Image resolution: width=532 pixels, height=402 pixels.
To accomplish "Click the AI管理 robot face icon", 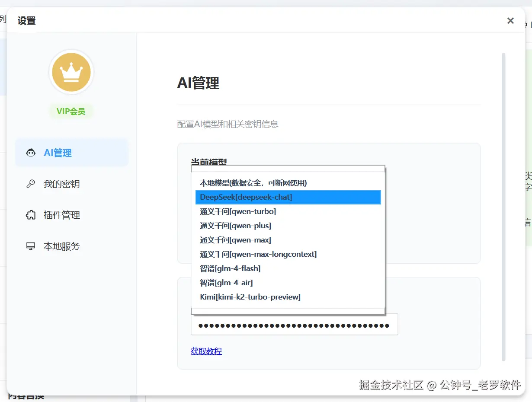I will [x=31, y=153].
